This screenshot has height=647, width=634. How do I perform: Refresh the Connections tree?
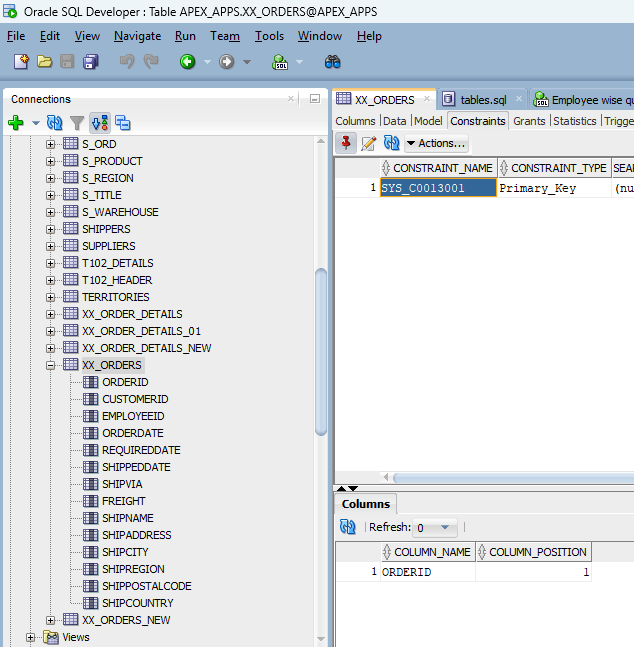tap(54, 123)
